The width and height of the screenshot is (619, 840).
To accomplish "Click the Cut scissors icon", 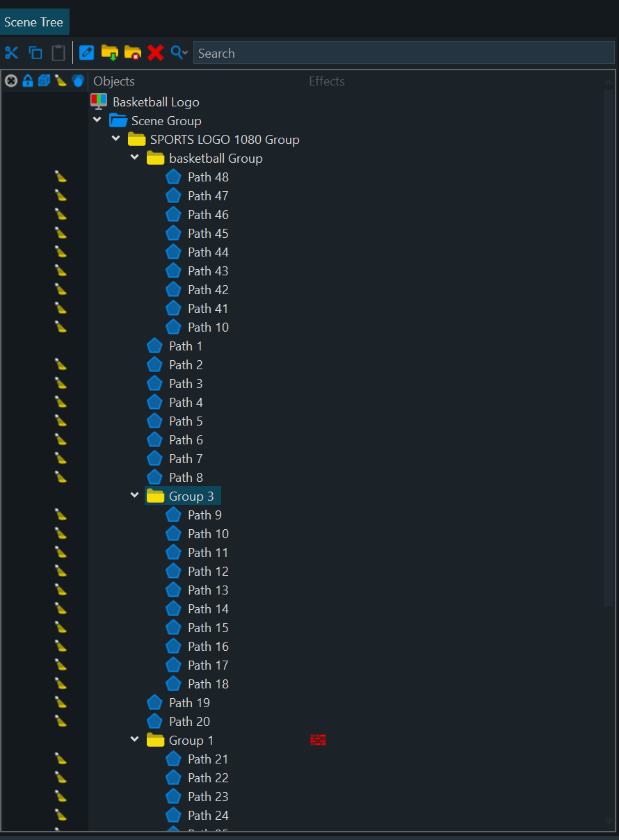I will click(12, 53).
